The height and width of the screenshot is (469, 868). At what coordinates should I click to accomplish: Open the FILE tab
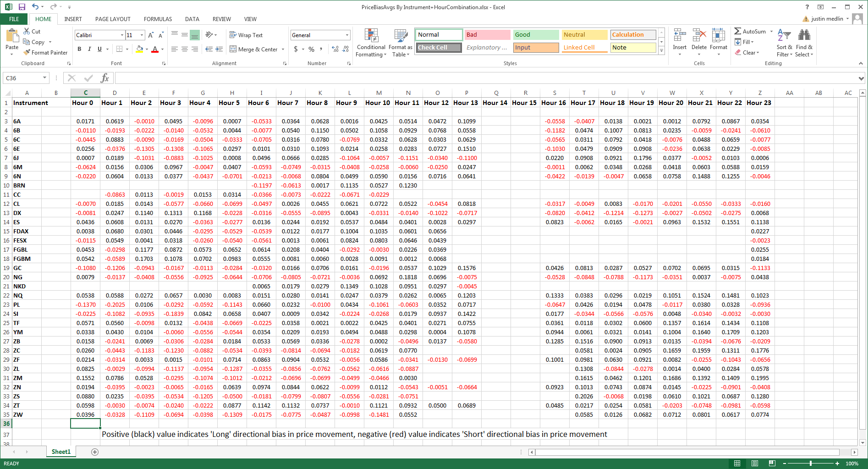[14, 19]
